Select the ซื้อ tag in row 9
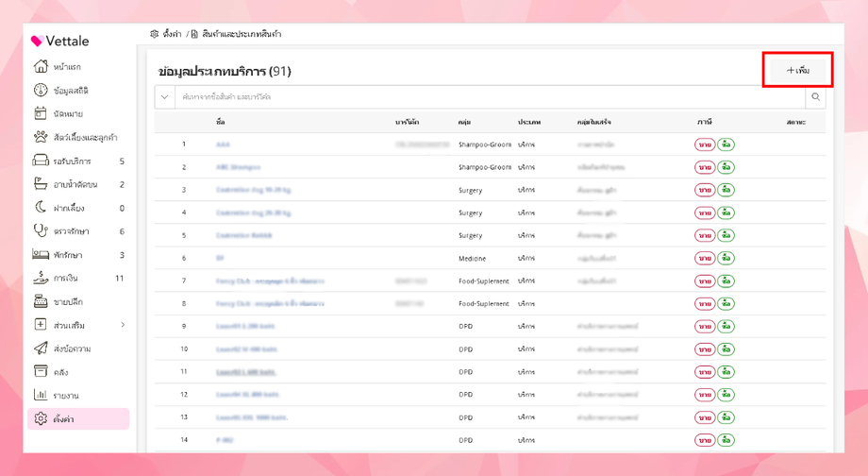Viewport: 868px width, 476px height. pyautogui.click(x=726, y=327)
